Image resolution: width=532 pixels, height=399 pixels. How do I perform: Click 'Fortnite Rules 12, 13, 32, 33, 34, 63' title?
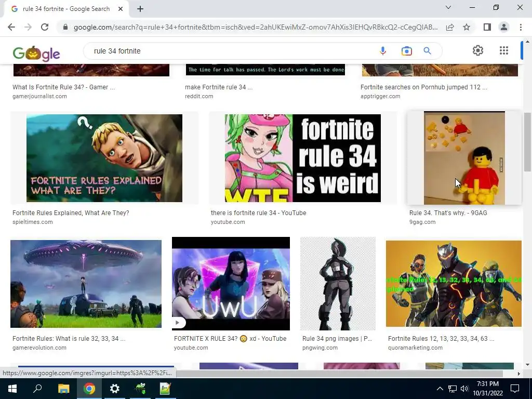[x=441, y=339]
